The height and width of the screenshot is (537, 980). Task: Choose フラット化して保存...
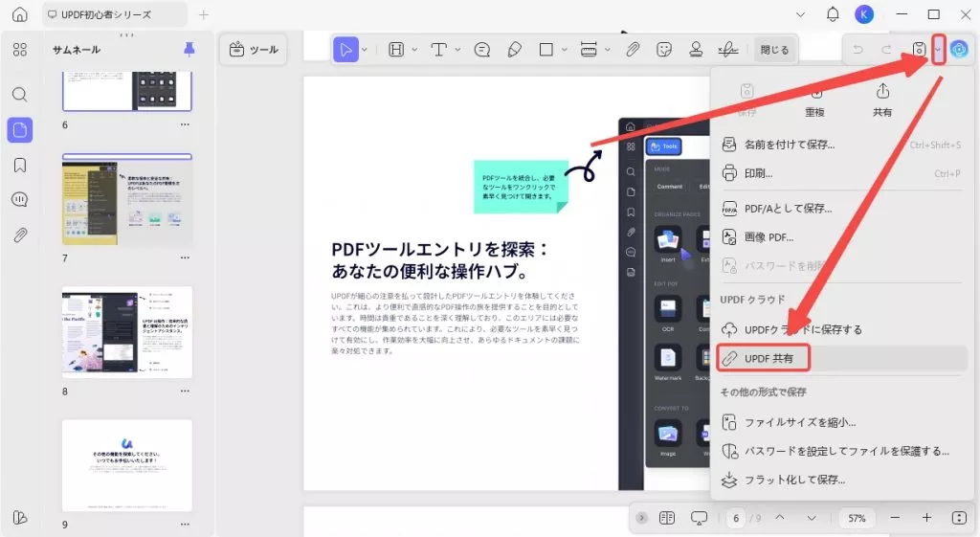(842, 480)
